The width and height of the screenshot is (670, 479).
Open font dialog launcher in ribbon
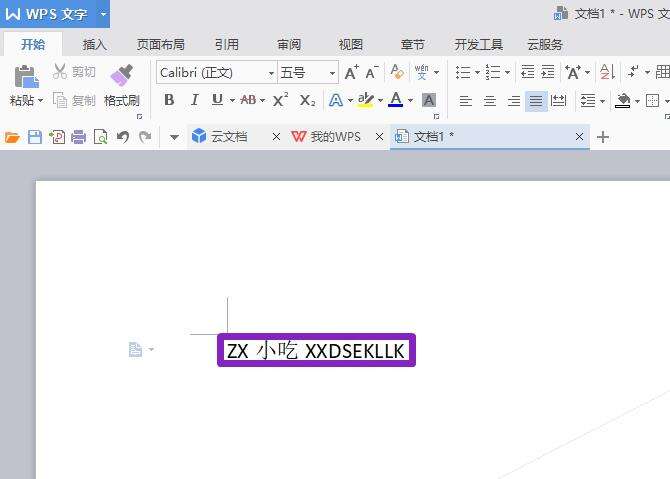point(436,116)
